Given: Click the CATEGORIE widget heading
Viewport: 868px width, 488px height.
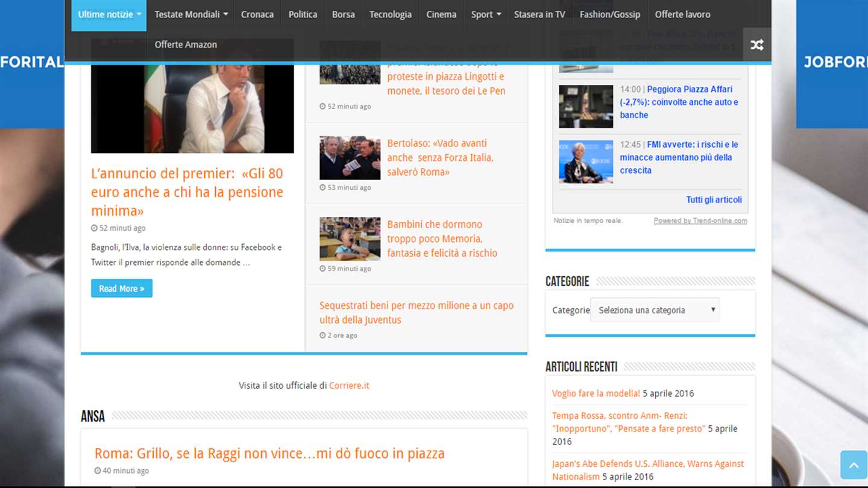Looking at the screenshot, I should coord(567,281).
